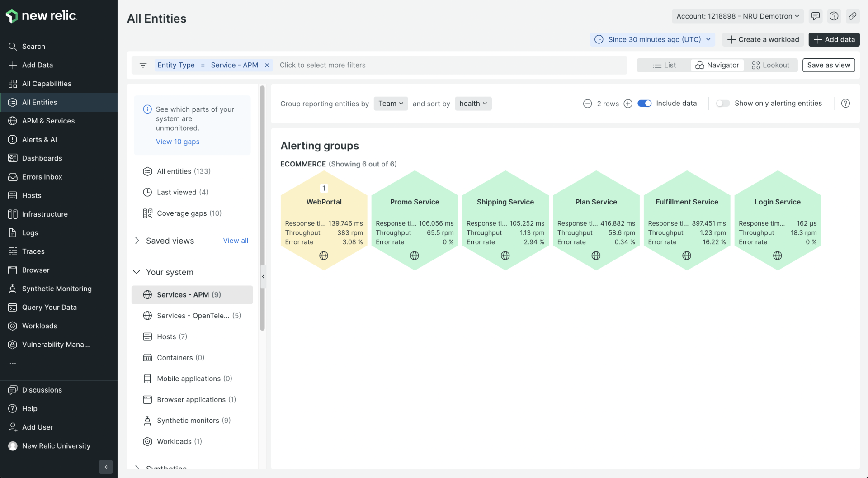Viewport: 868px width, 478px height.
Task: Click the copy permalink icon top right
Action: click(853, 16)
